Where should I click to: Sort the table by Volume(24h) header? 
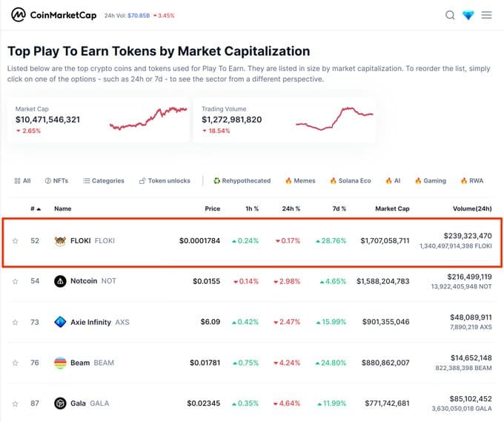472,208
